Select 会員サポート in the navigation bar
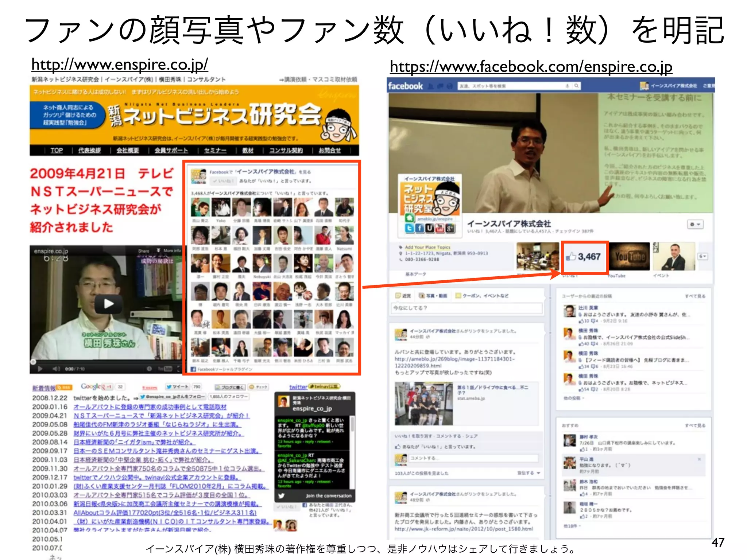This screenshot has height=560, width=747. [171, 150]
